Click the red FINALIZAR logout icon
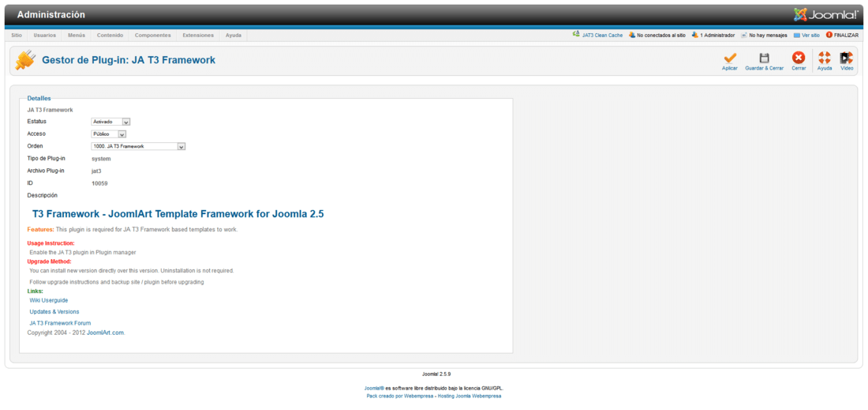 click(829, 35)
